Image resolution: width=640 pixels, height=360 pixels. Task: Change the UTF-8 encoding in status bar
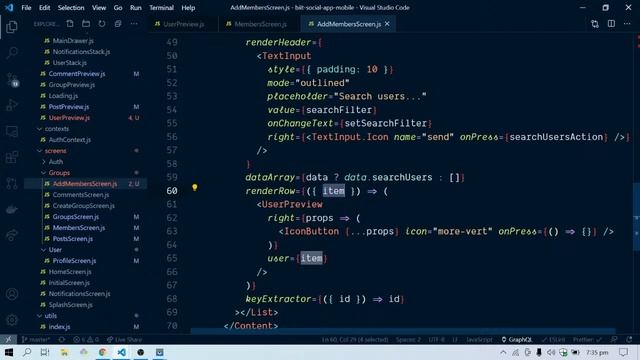(437, 339)
